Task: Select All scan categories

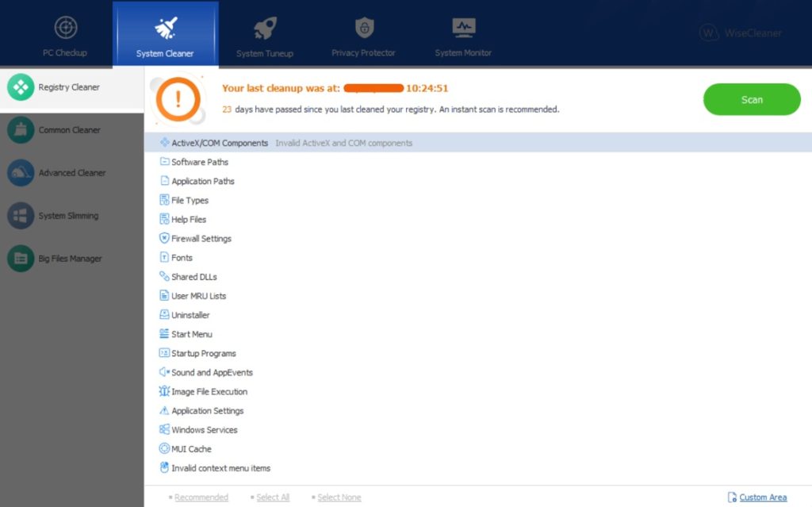Action: click(273, 497)
